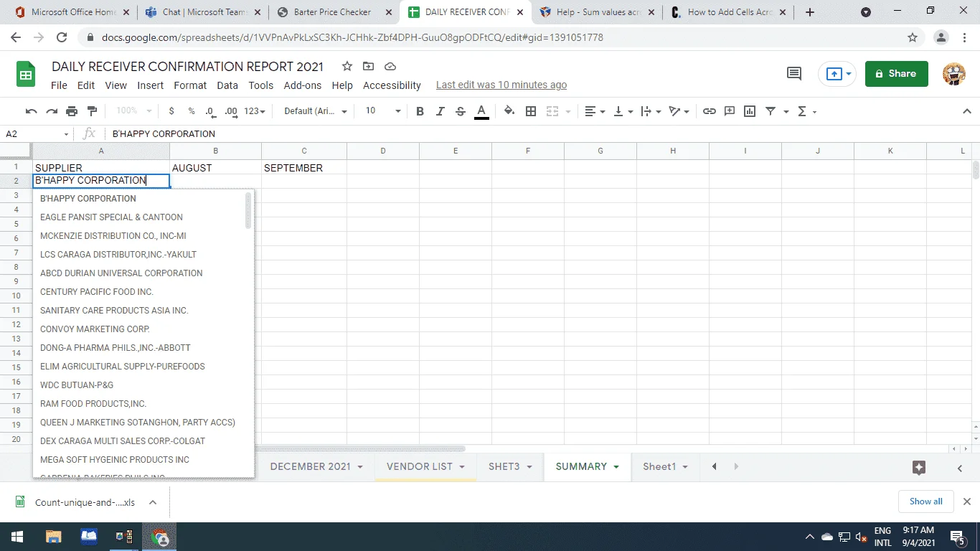
Task: Star the DAILY RECEIVER CONFIRMATION REPORT document
Action: [x=347, y=67]
